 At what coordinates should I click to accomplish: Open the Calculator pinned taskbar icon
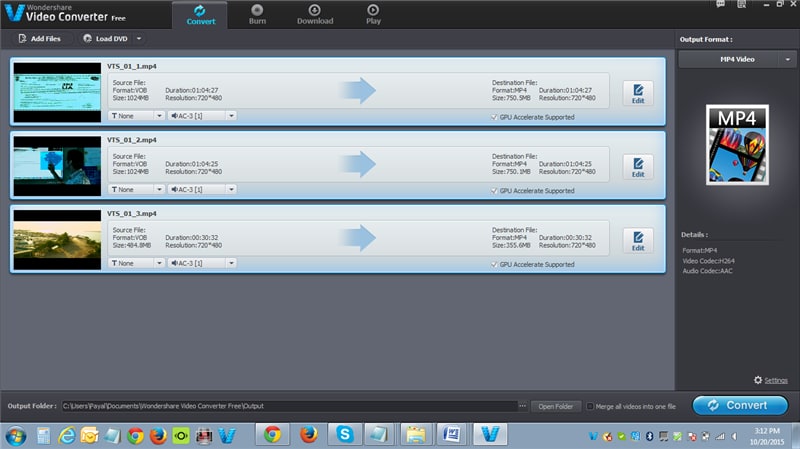[43, 436]
